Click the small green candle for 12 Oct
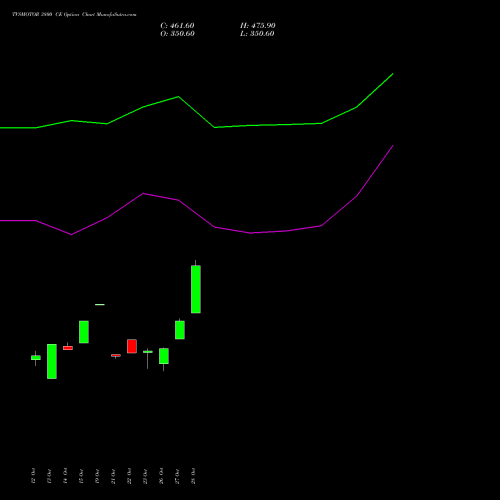 click(x=36, y=358)
